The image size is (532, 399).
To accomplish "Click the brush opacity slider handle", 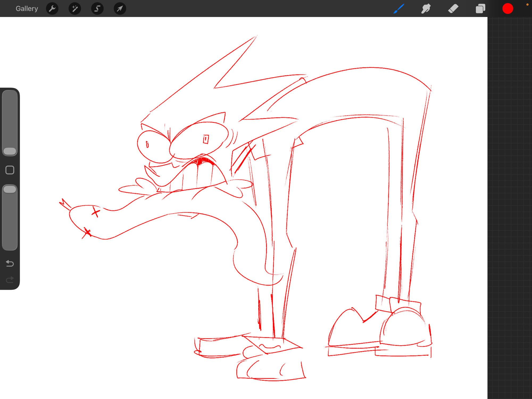I will [10, 189].
